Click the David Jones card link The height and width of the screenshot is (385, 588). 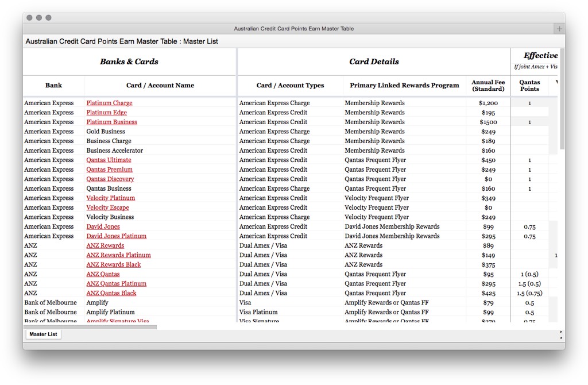[103, 226]
